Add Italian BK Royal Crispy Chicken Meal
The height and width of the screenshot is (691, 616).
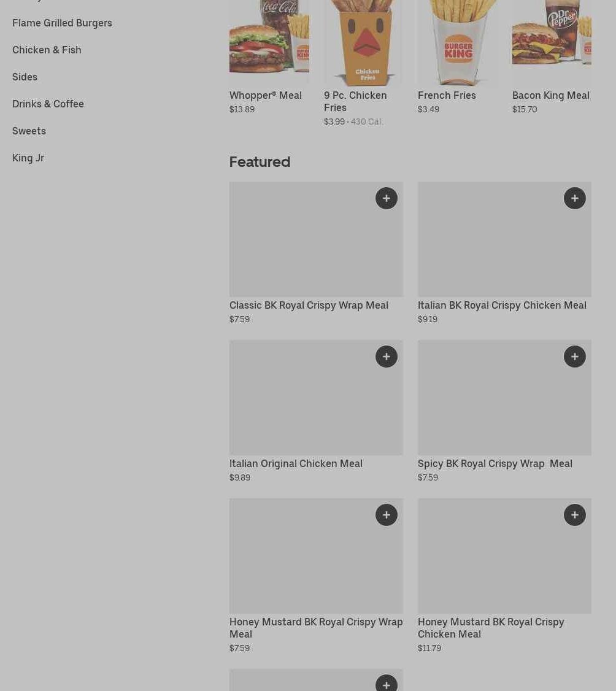coord(574,198)
